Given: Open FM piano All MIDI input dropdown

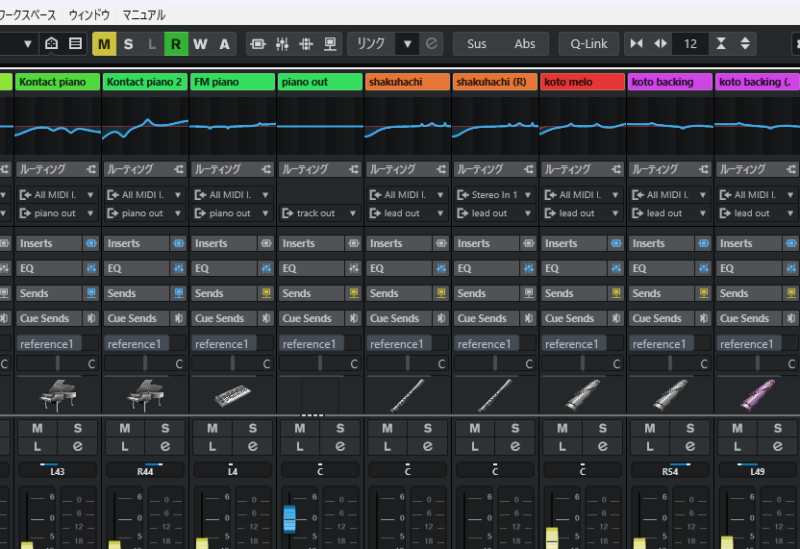Looking at the screenshot, I should click(232, 195).
